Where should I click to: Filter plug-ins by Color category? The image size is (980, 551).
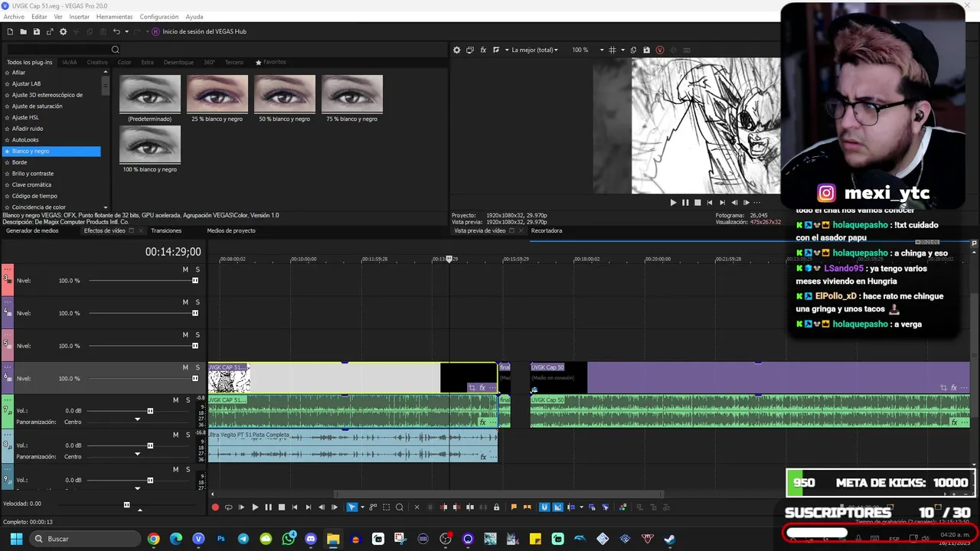pos(124,62)
